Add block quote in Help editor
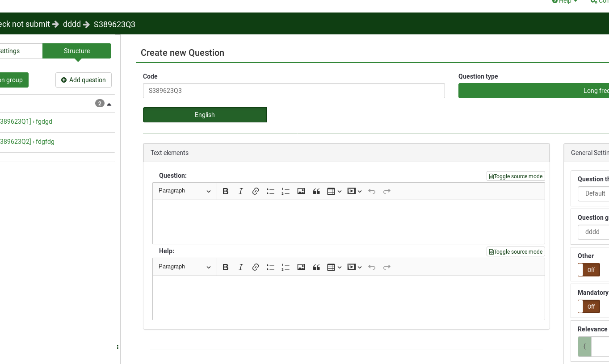 [316, 267]
